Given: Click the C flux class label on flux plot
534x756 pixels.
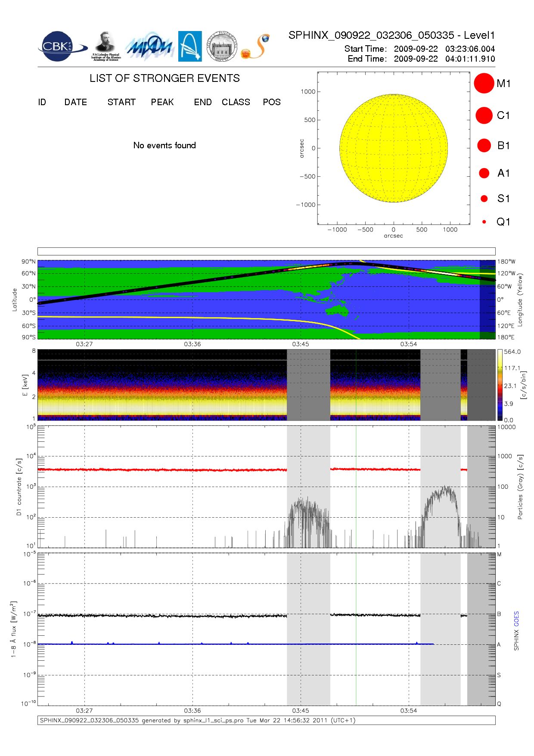Looking at the screenshot, I should pos(499,584).
